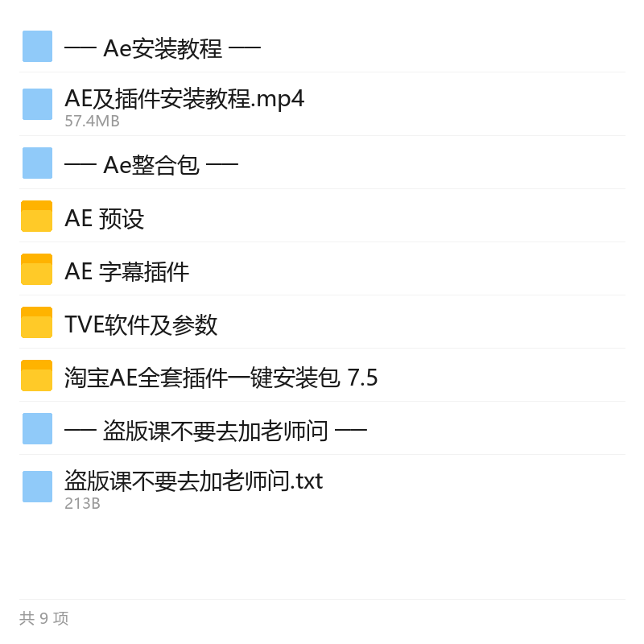The width and height of the screenshot is (644, 644).
Task: Click the blue icon beside Ae整合包 header
Action: tap(37, 163)
